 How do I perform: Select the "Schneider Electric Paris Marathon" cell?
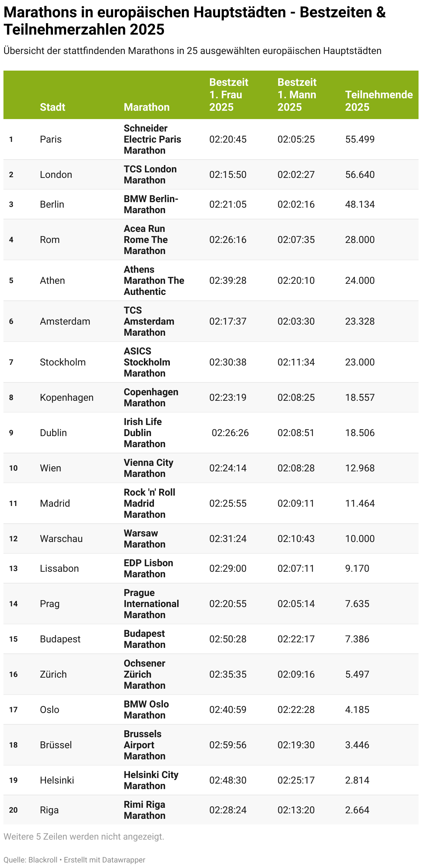coord(152,139)
